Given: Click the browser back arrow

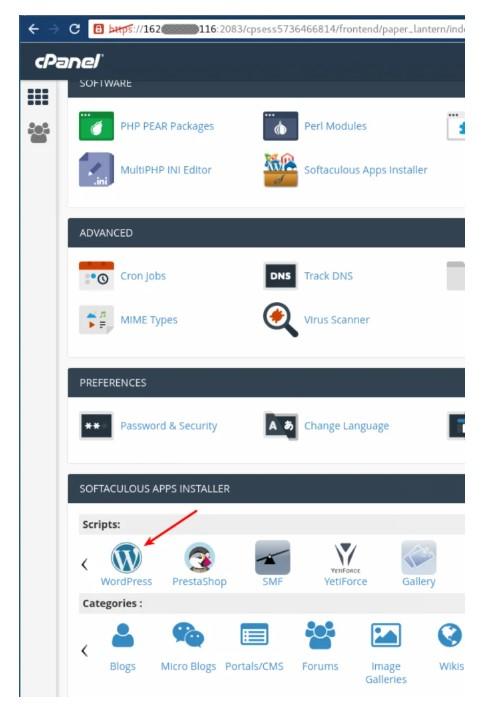Looking at the screenshot, I should tap(34, 29).
